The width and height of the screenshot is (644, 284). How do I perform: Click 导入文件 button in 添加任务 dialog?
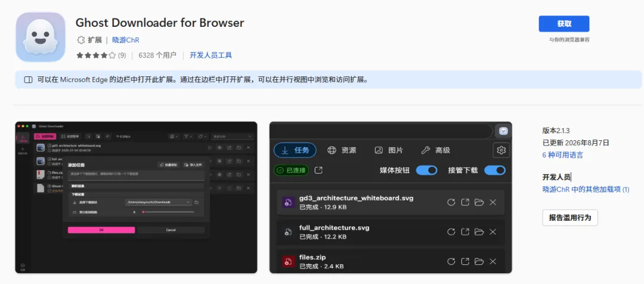193,165
